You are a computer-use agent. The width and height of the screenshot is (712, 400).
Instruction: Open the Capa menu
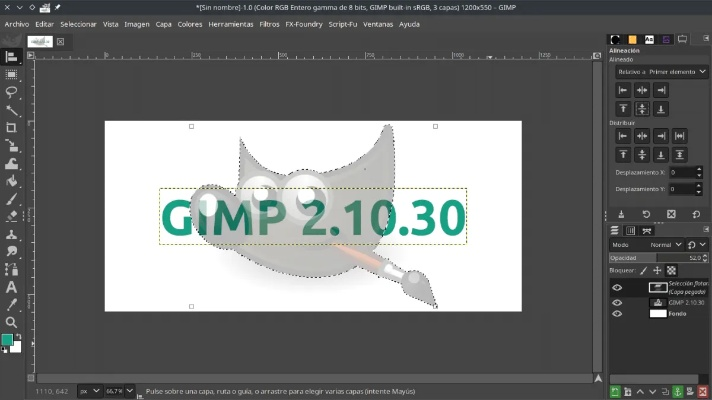(163, 25)
